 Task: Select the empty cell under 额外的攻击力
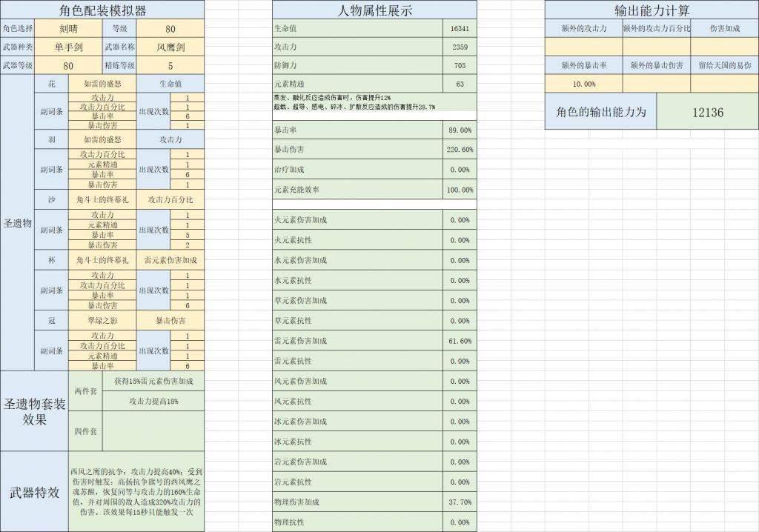click(x=584, y=47)
